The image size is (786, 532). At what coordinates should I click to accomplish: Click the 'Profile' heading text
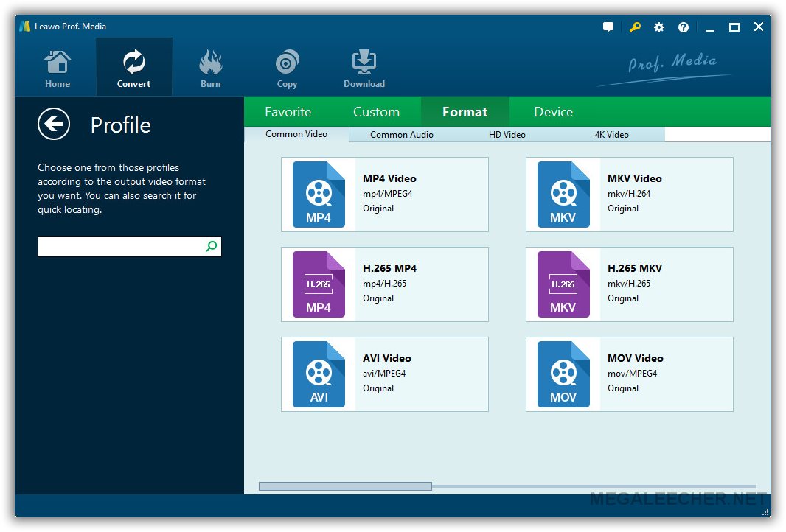[121, 125]
